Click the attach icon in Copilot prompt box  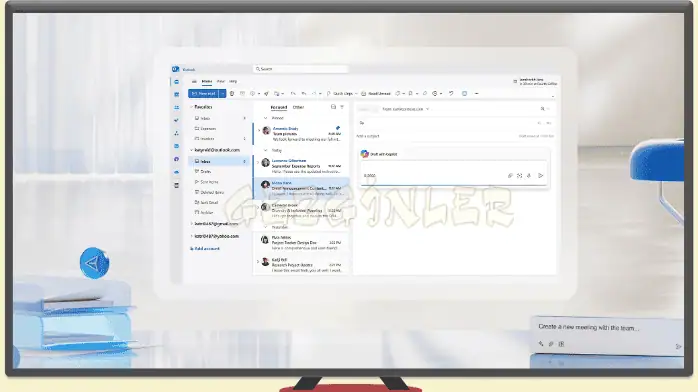(510, 176)
